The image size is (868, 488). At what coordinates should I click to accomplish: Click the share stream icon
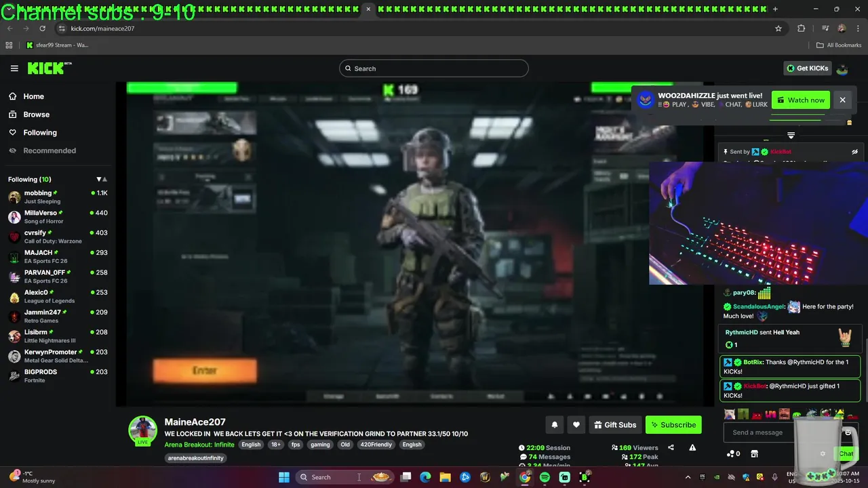tap(671, 447)
